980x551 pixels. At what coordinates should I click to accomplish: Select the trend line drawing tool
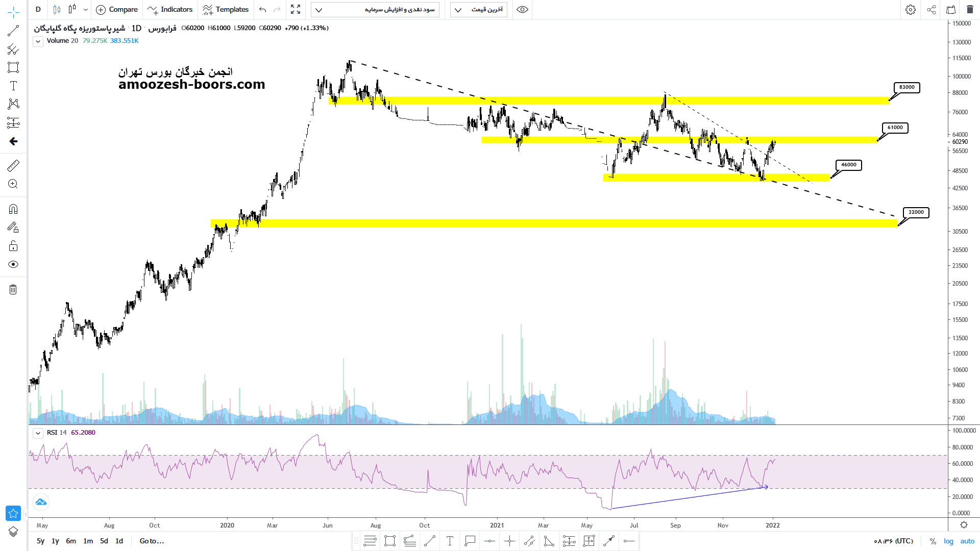[13, 31]
